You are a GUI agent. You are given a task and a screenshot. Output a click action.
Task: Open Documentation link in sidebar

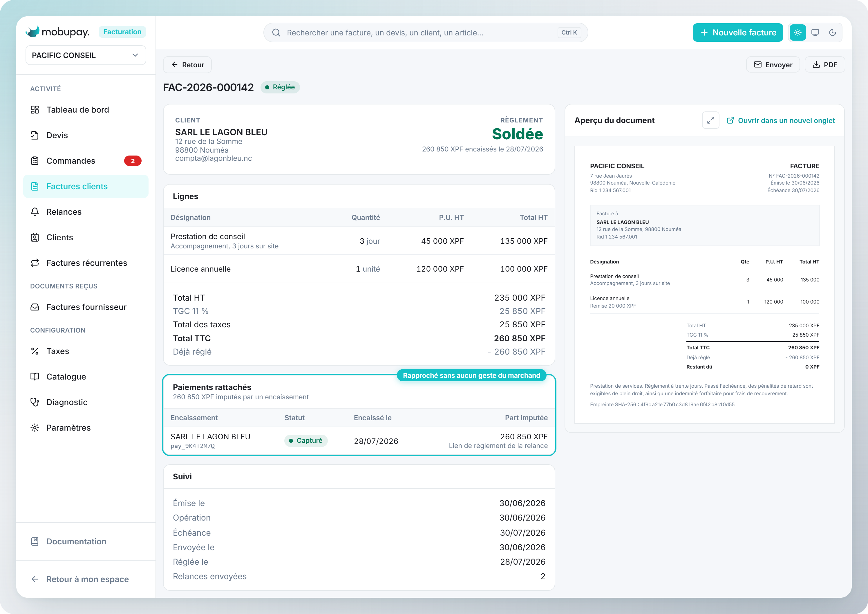pos(86,541)
